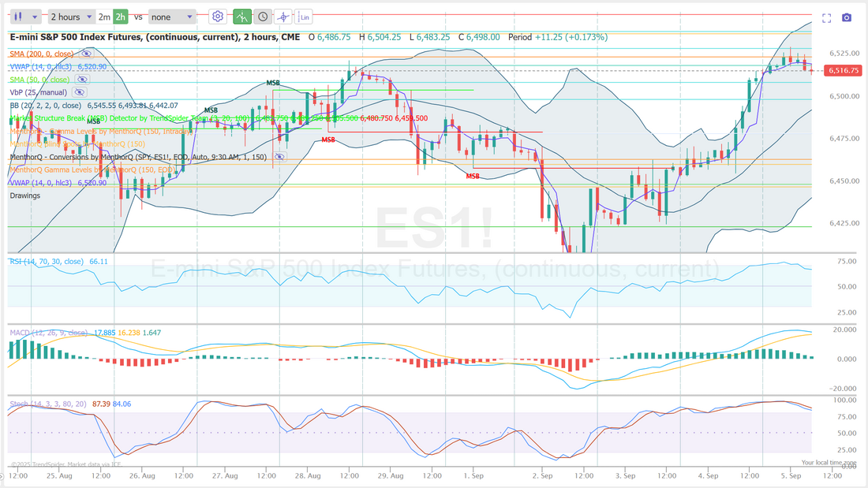The image size is (868, 488).
Task: Click the Drawings legend label
Action: click(x=25, y=196)
